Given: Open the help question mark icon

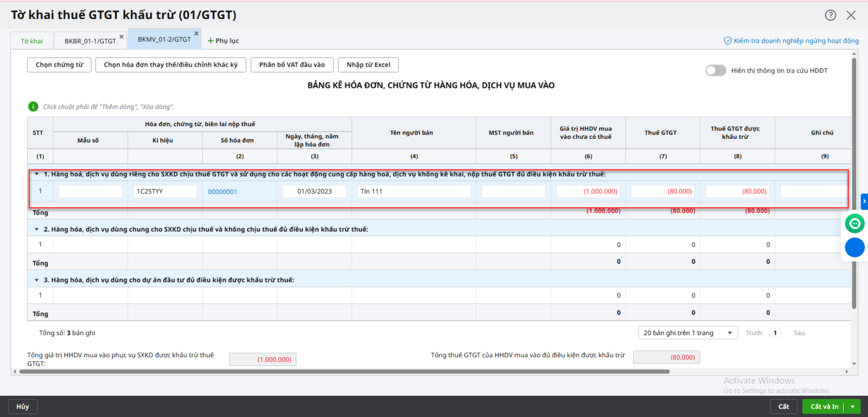Looking at the screenshot, I should 830,15.
